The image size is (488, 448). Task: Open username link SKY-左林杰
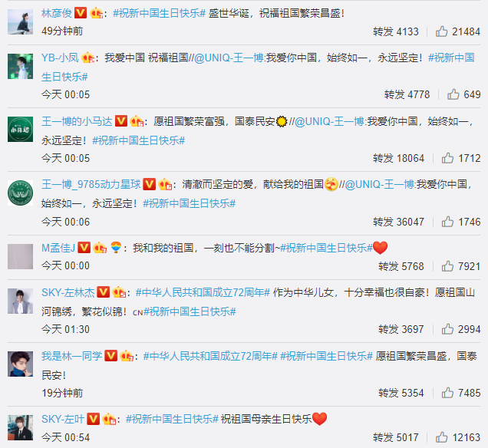[x=68, y=292]
